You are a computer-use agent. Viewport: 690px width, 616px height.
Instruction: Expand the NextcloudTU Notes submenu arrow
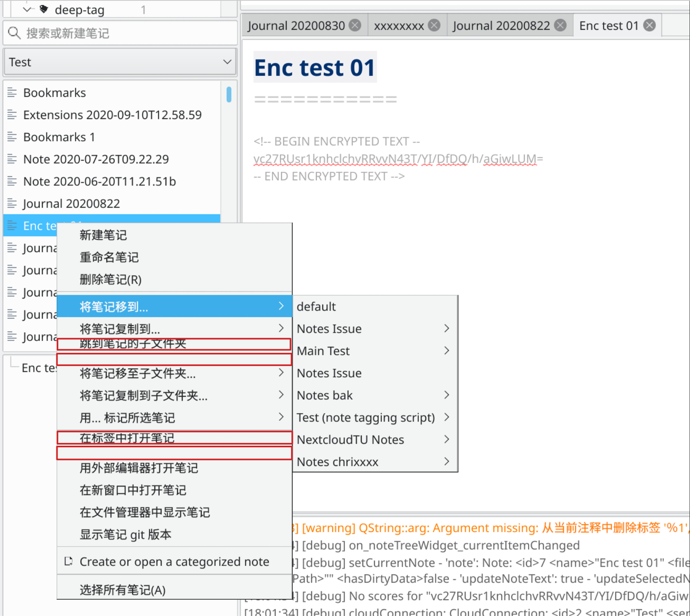tap(447, 439)
